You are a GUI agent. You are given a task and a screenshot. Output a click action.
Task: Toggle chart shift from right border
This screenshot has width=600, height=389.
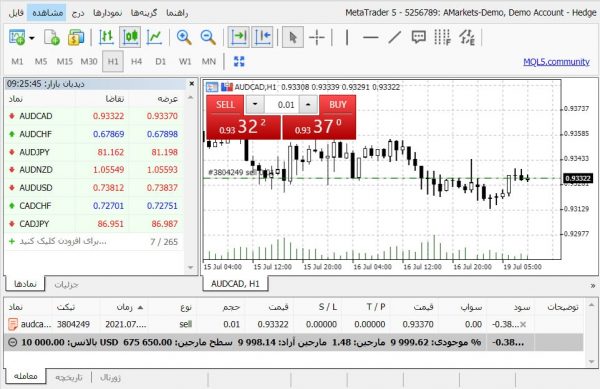pyautogui.click(x=262, y=37)
